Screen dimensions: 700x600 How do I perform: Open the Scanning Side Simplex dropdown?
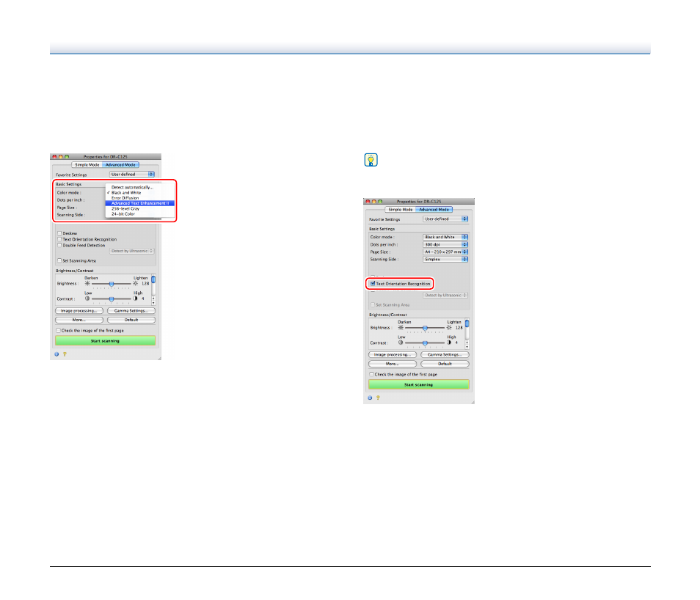445,260
